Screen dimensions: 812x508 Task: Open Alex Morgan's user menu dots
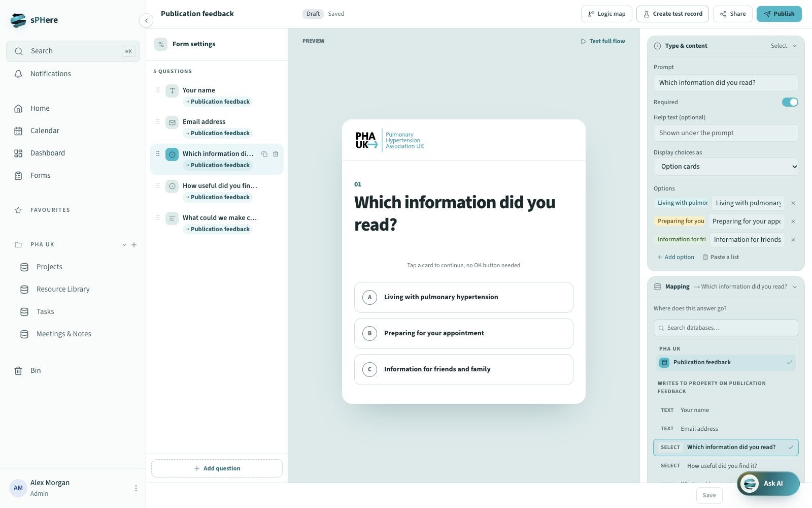coord(136,488)
